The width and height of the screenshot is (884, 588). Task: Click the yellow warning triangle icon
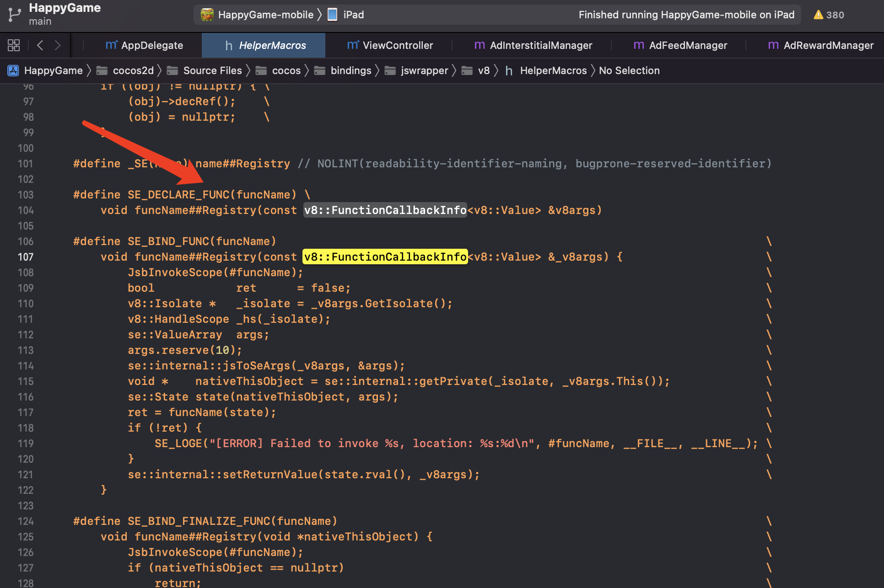(818, 15)
